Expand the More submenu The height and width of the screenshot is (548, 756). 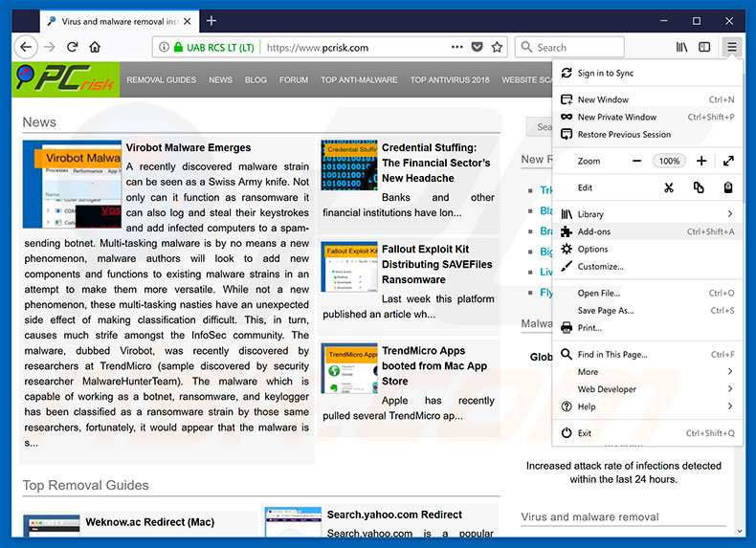tap(647, 372)
